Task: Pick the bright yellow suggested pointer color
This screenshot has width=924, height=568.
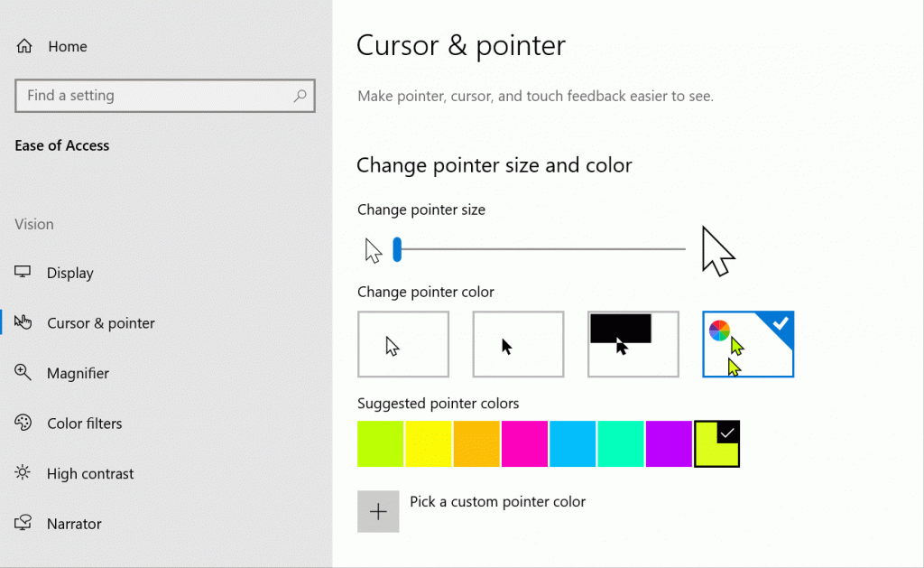Action: coord(429,443)
